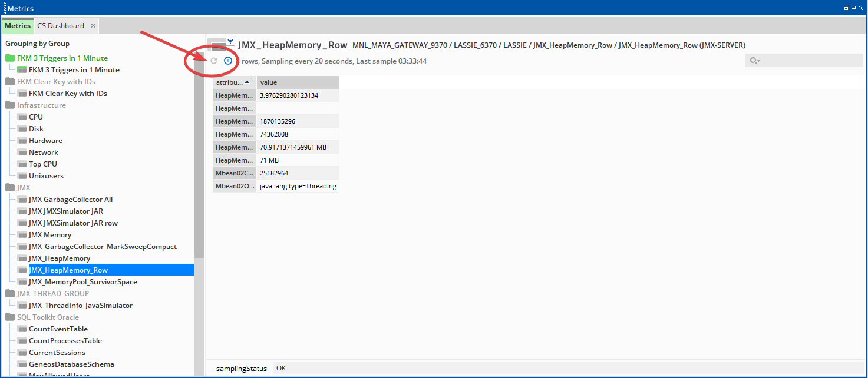Close the CS Dashboard tab
The image size is (868, 378).
point(93,26)
